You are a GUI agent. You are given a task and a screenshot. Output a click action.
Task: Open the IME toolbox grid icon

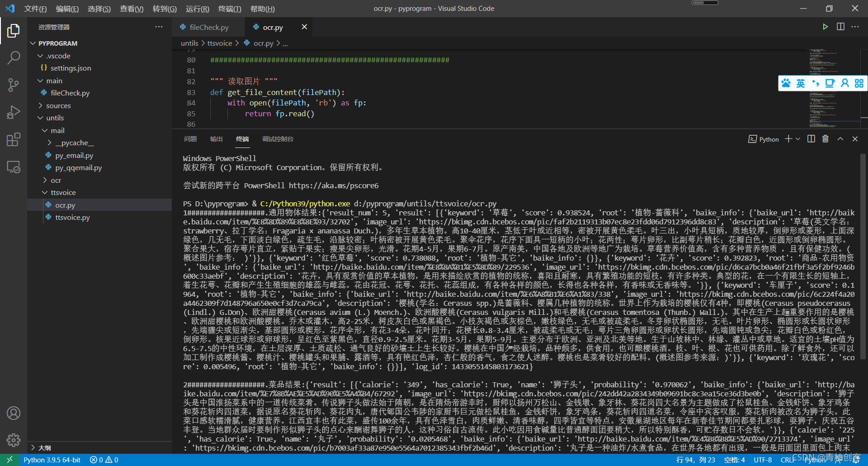tap(859, 83)
